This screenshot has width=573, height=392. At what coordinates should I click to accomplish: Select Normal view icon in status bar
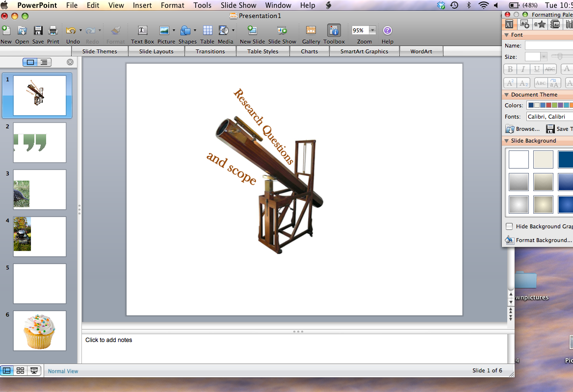tap(6, 371)
